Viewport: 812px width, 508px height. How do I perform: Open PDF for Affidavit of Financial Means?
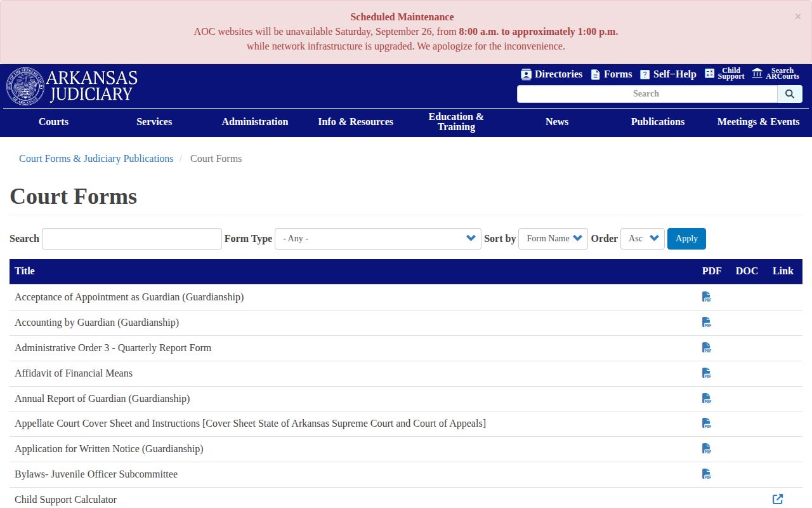[x=707, y=373]
